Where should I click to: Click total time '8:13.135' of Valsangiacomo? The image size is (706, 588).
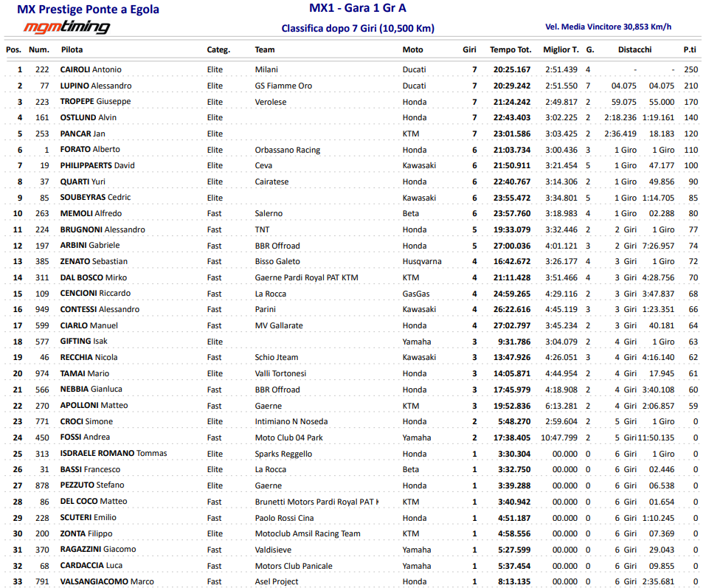tap(514, 581)
